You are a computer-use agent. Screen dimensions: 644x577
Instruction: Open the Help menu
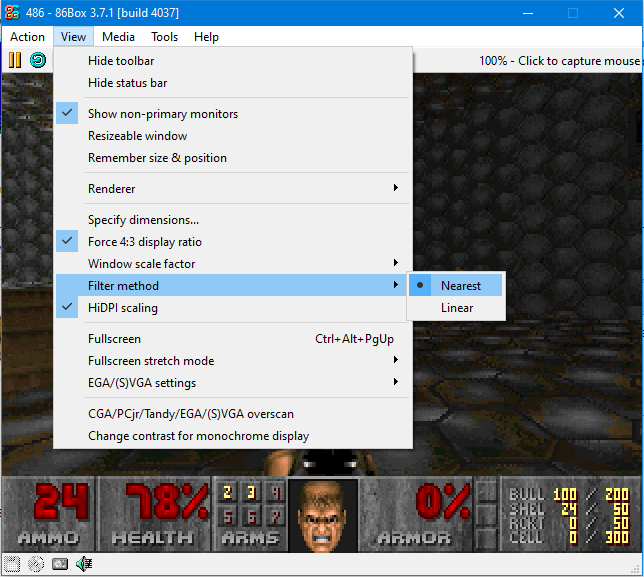pos(206,37)
